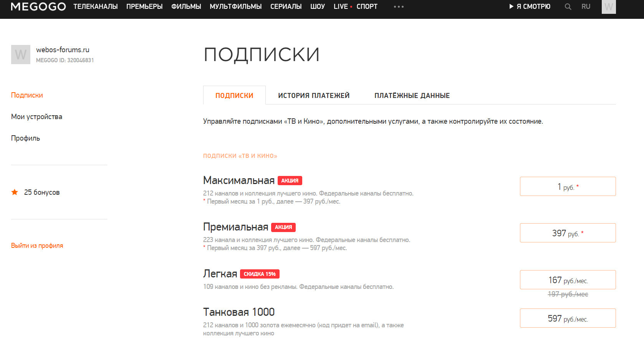The image size is (644, 340).
Task: Navigate to Спорт
Action: [x=367, y=7]
